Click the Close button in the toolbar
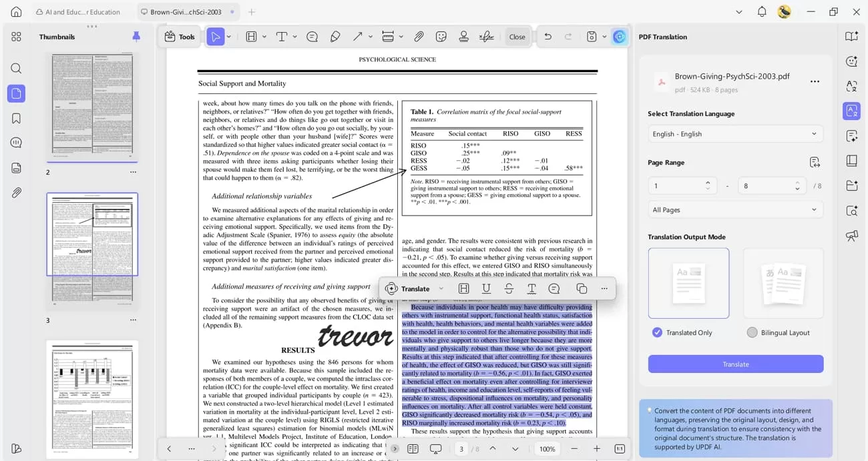Screen dimensions: 868x461 click(x=517, y=37)
